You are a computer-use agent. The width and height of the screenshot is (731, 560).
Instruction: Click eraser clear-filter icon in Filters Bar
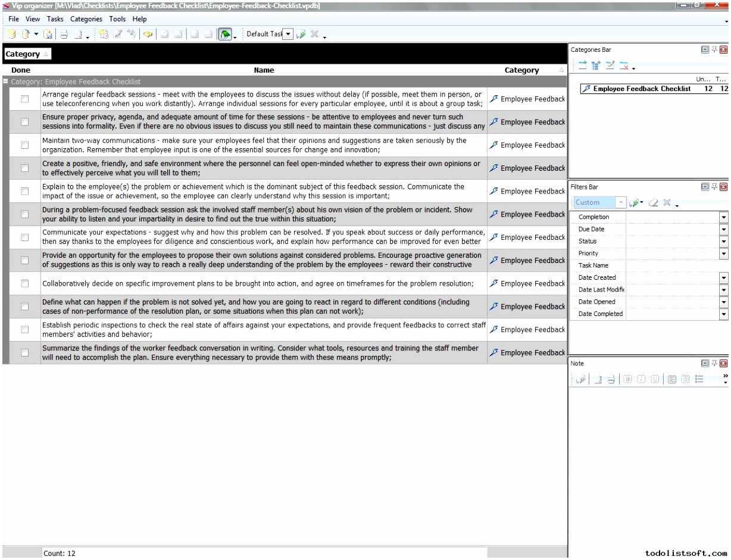coord(653,202)
